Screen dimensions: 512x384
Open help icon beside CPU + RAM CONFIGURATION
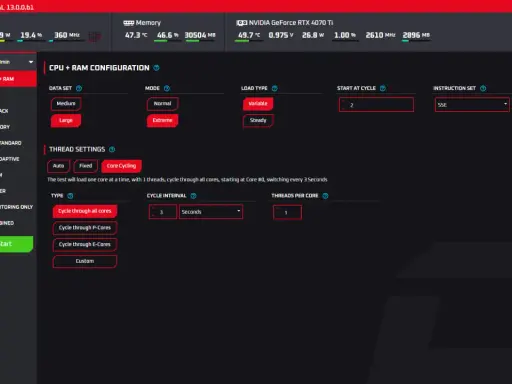click(156, 68)
